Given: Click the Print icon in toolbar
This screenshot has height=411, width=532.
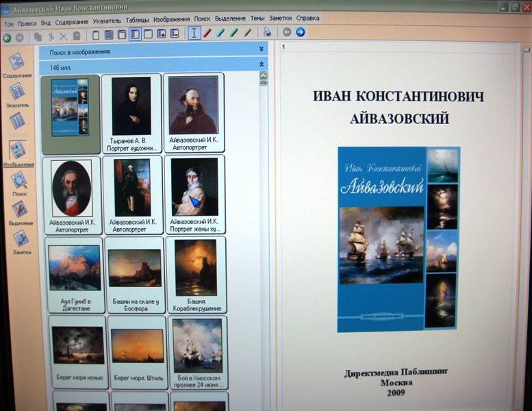Looking at the screenshot, I should pos(267,32).
